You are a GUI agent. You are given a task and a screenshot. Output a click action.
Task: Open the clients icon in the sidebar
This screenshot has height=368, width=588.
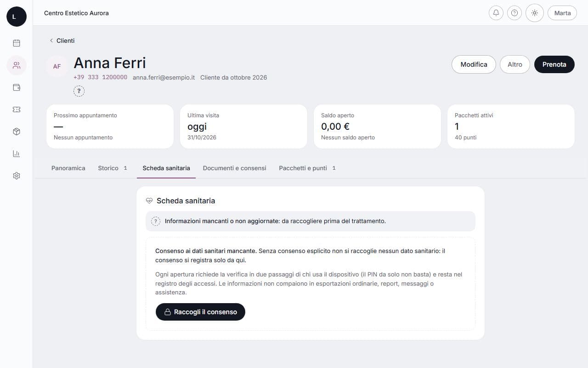tap(17, 65)
